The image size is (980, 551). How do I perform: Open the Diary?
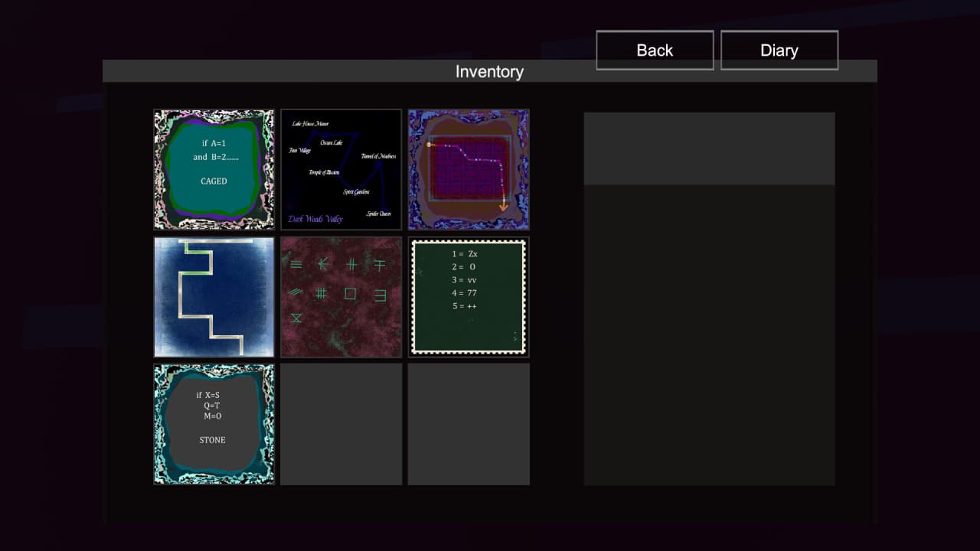coord(779,51)
